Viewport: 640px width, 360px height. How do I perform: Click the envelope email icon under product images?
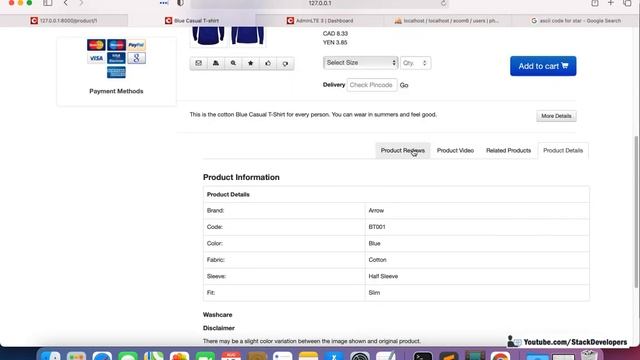tap(198, 63)
